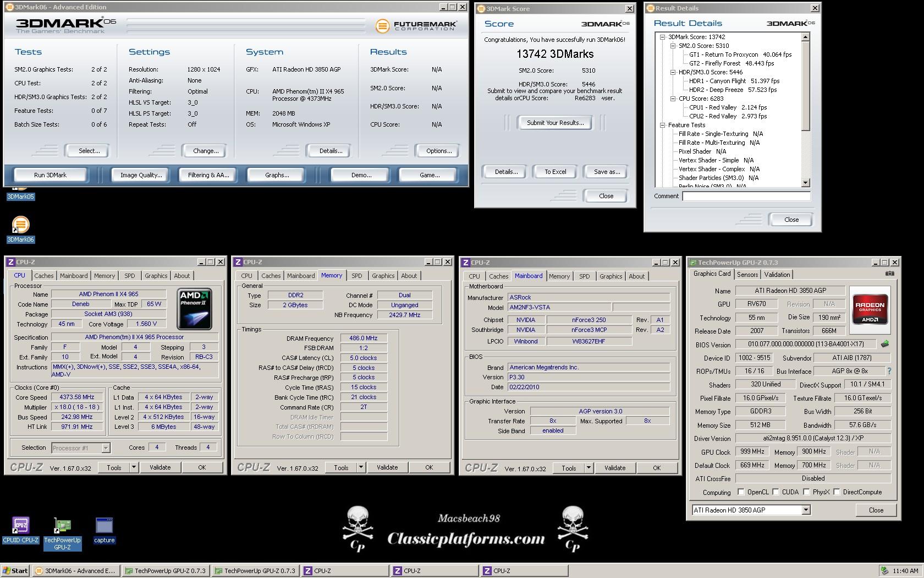Select Graphics tab in CPU-Z Mainboard window
This screenshot has width=924, height=578.
(x=611, y=276)
